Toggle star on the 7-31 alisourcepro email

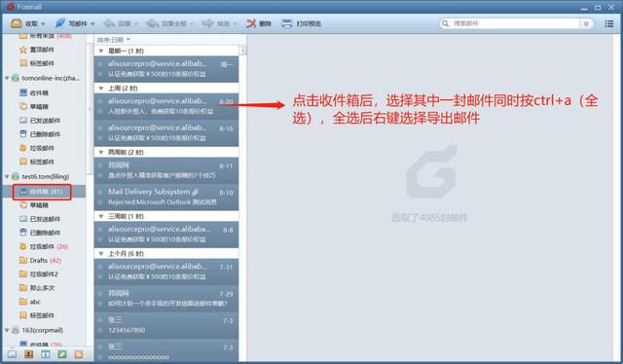pyautogui.click(x=100, y=267)
